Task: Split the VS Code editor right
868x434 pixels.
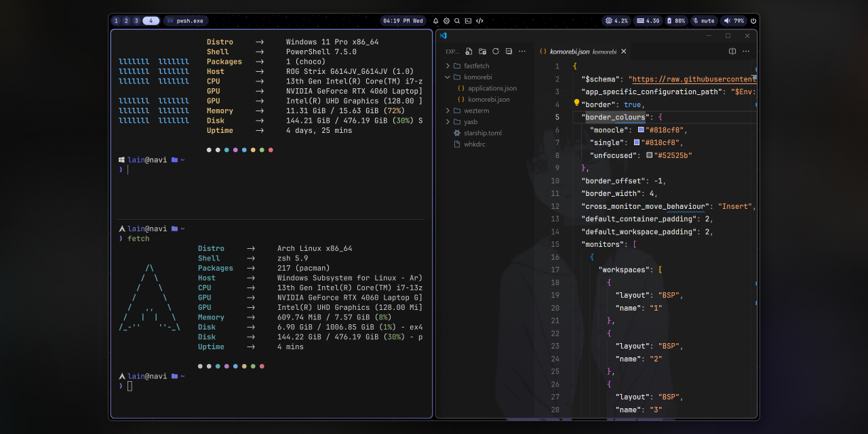Action: [x=732, y=52]
